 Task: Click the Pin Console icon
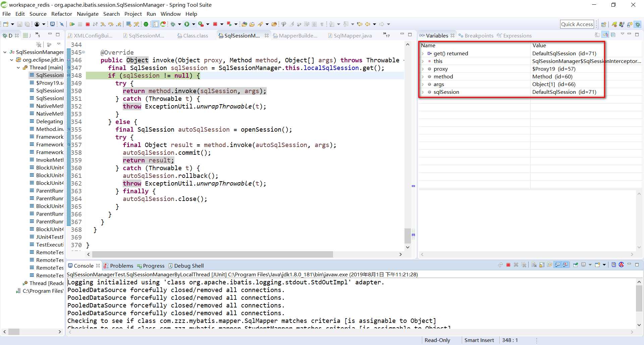click(x=576, y=265)
